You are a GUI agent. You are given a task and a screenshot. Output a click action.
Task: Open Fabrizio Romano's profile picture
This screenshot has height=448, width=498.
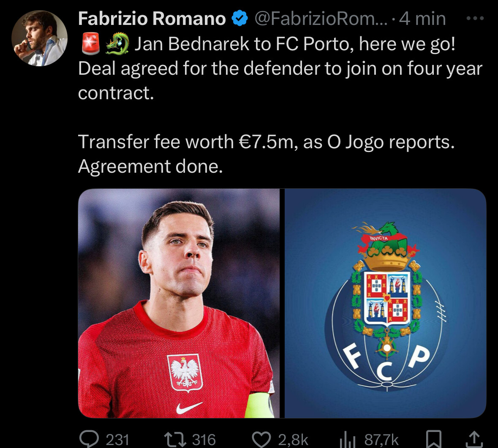pos(39,38)
